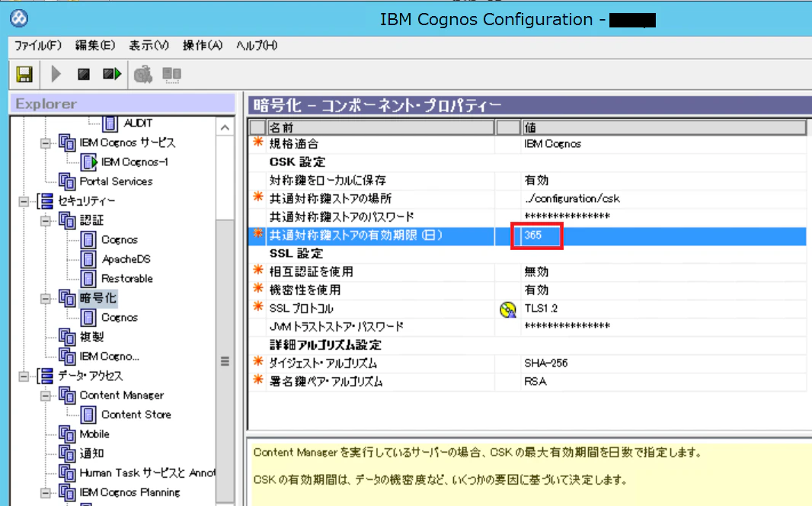The height and width of the screenshot is (506, 812).
Task: Click the Save configuration toolbar icon
Action: point(24,74)
